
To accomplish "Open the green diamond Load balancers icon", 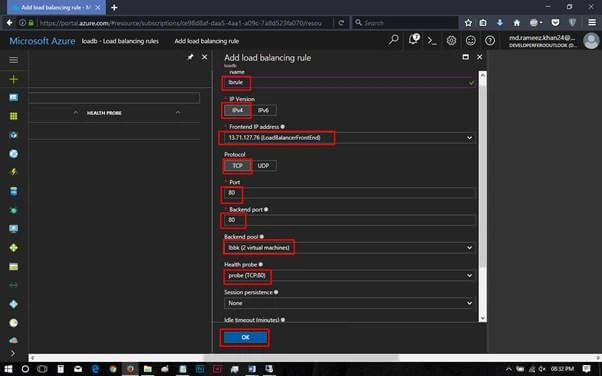I will [13, 248].
